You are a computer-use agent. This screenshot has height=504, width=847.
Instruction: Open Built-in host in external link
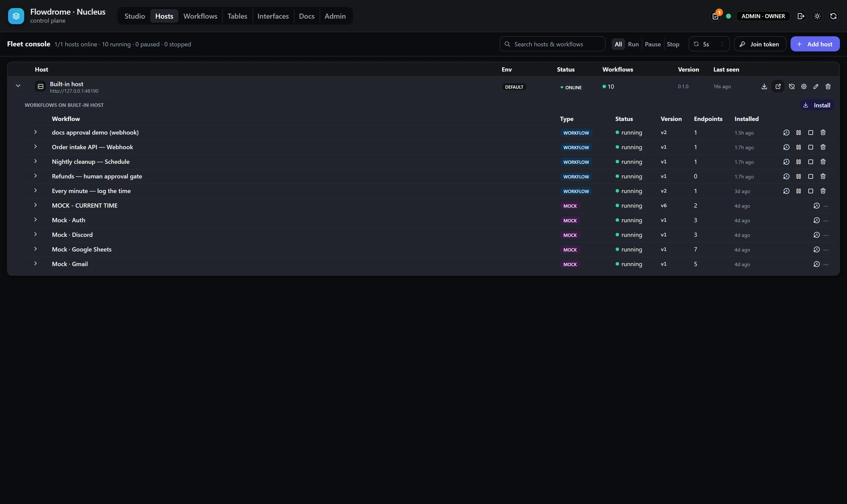click(778, 87)
